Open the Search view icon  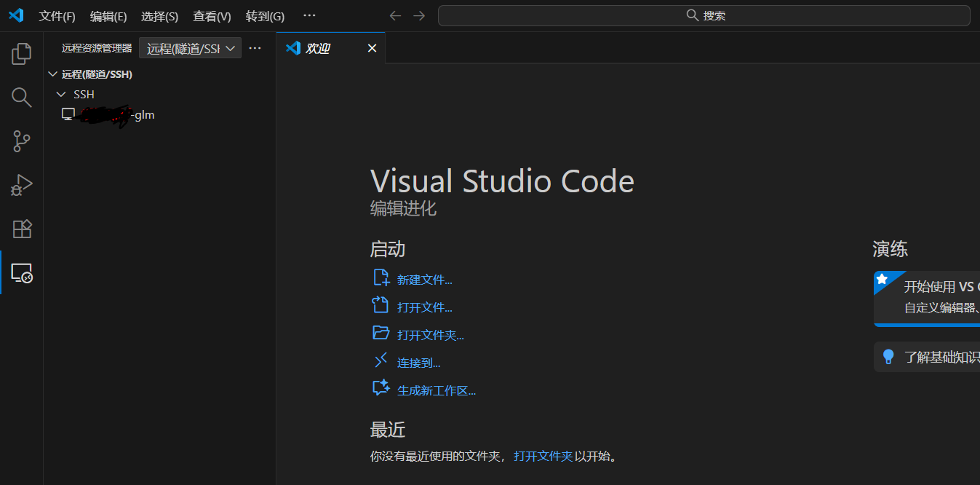point(21,97)
